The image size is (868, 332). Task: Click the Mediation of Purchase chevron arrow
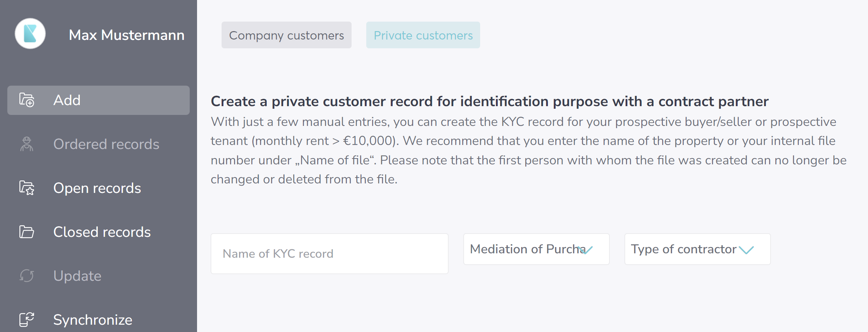tap(586, 250)
